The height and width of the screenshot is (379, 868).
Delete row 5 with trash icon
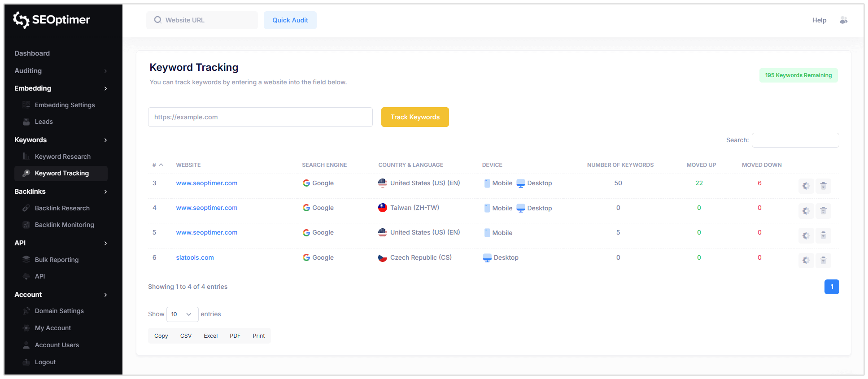point(824,235)
